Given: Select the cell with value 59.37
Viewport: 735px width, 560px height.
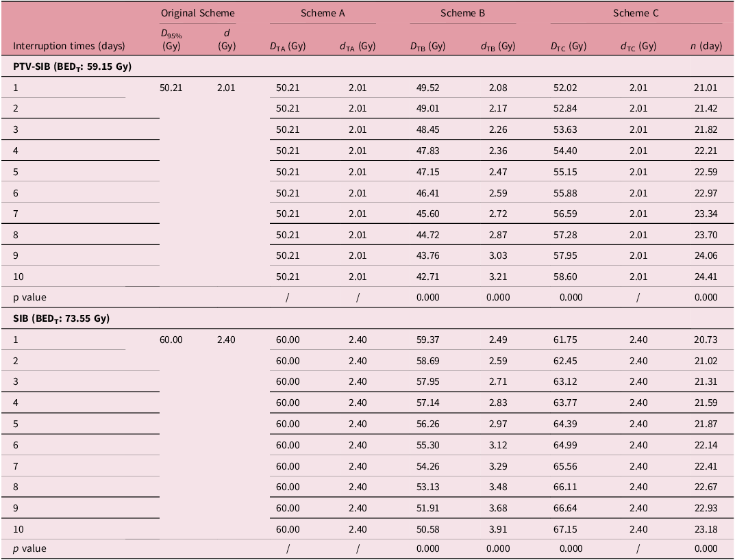Looking at the screenshot, I should click(427, 340).
